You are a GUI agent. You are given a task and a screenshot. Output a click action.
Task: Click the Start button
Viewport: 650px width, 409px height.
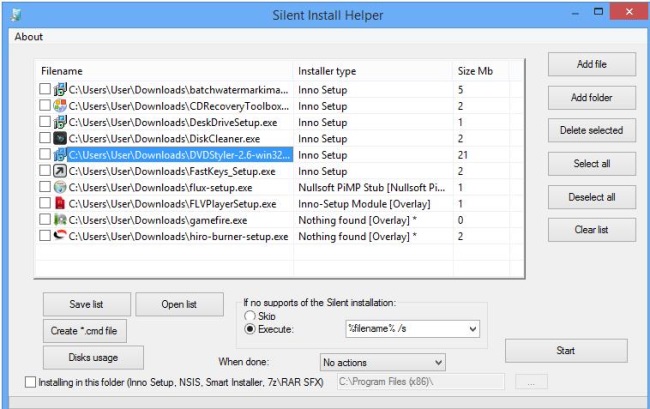566,351
